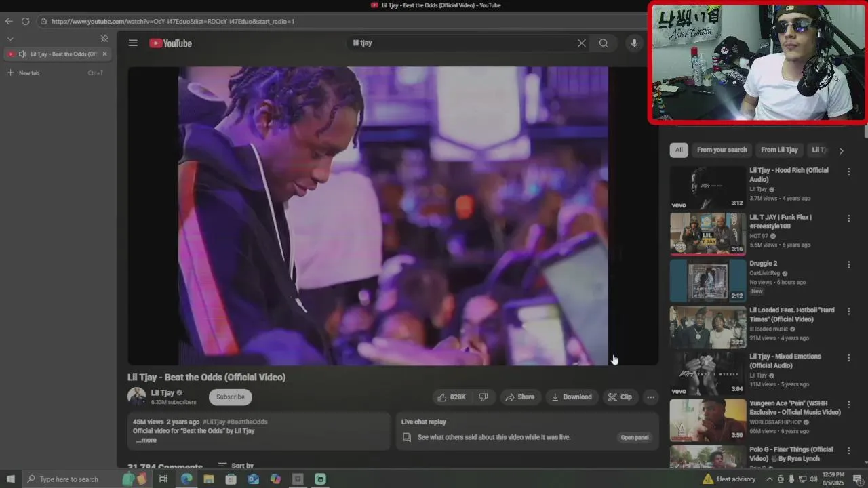This screenshot has height=488, width=868.
Task: Run search with the magnifier icon
Action: click(x=604, y=43)
